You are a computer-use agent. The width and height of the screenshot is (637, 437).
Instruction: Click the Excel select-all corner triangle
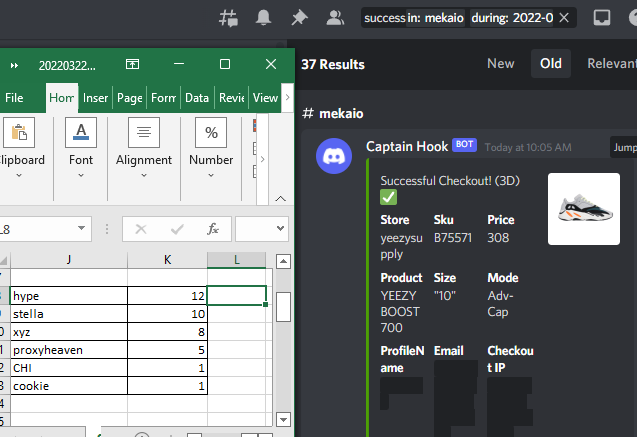point(4,260)
